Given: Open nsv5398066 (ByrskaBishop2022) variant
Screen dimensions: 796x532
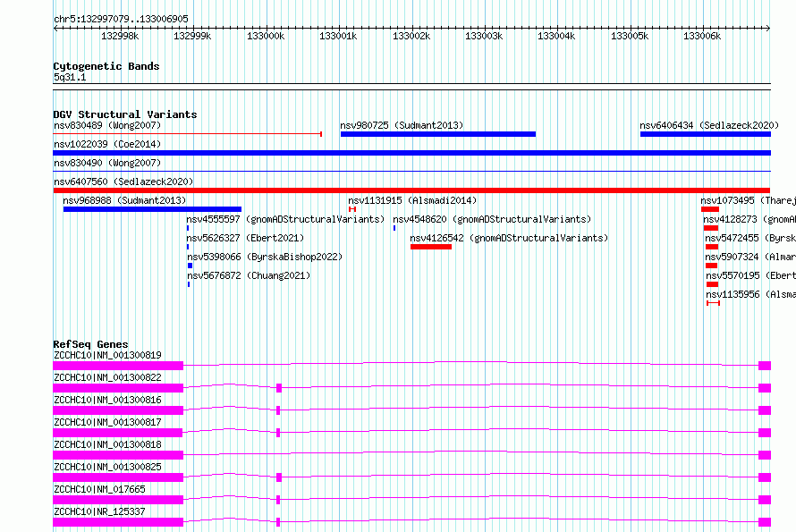Looking at the screenshot, I should [265, 257].
